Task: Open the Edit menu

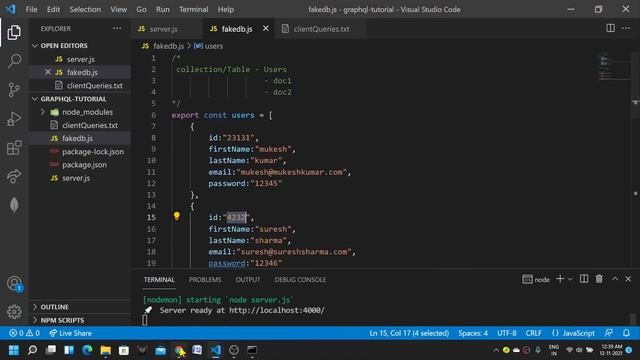Action: point(53,9)
